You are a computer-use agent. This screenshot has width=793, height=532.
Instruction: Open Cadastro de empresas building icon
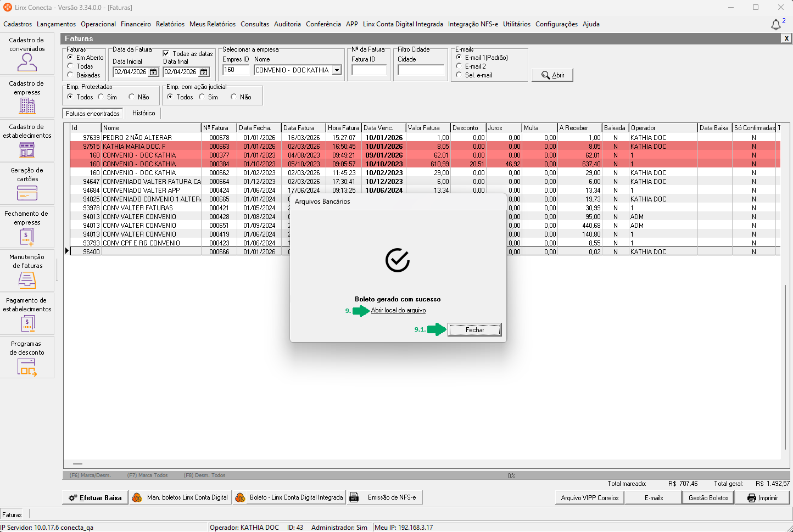pyautogui.click(x=27, y=105)
